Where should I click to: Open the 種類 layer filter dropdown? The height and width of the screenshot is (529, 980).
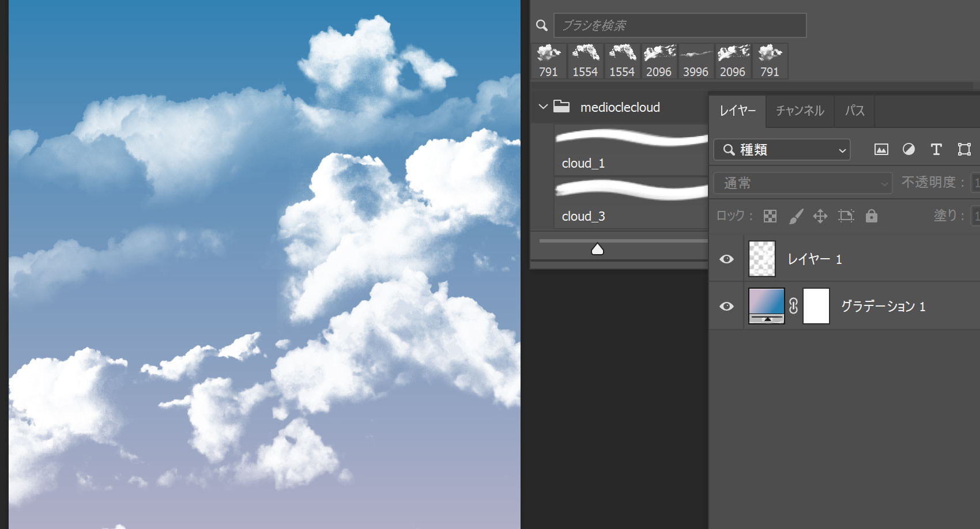click(782, 150)
